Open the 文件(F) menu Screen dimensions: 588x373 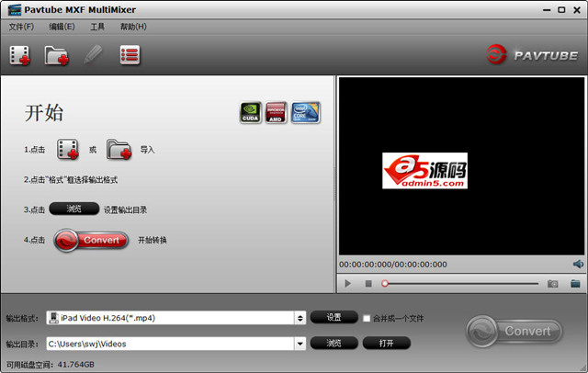point(21,27)
